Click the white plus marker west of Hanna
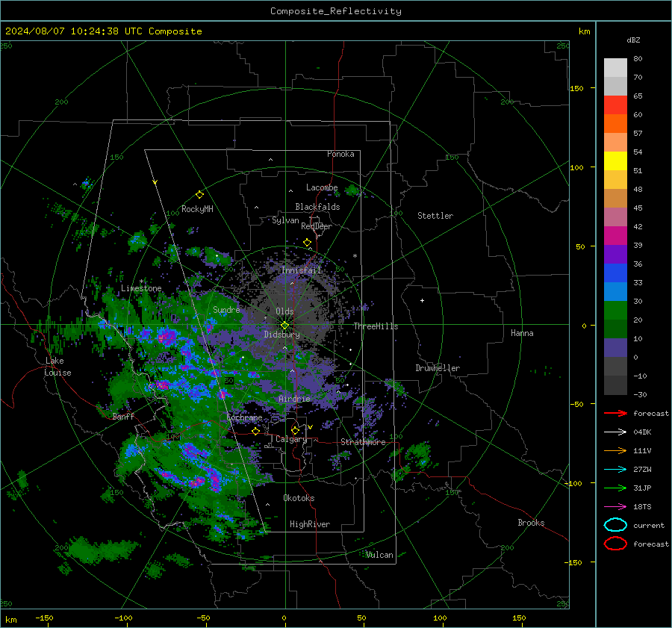The image size is (672, 628). pyautogui.click(x=422, y=300)
